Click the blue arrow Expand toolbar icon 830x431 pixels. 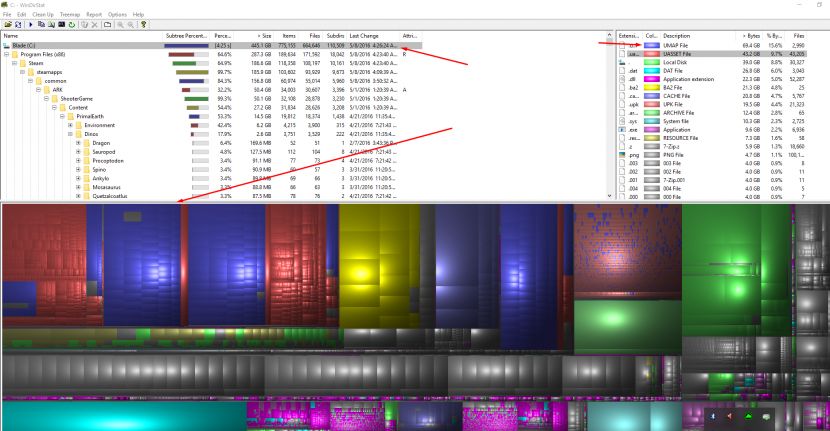point(30,24)
